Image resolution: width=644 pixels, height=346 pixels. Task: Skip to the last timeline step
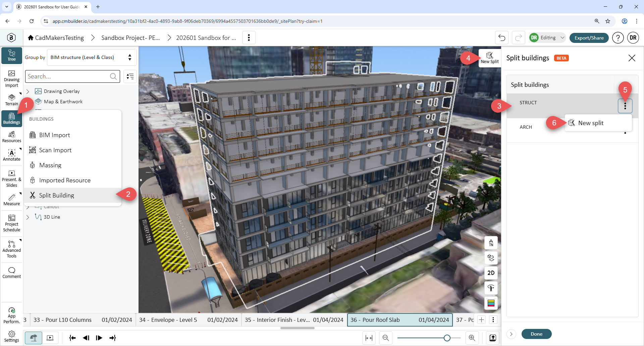pyautogui.click(x=113, y=338)
